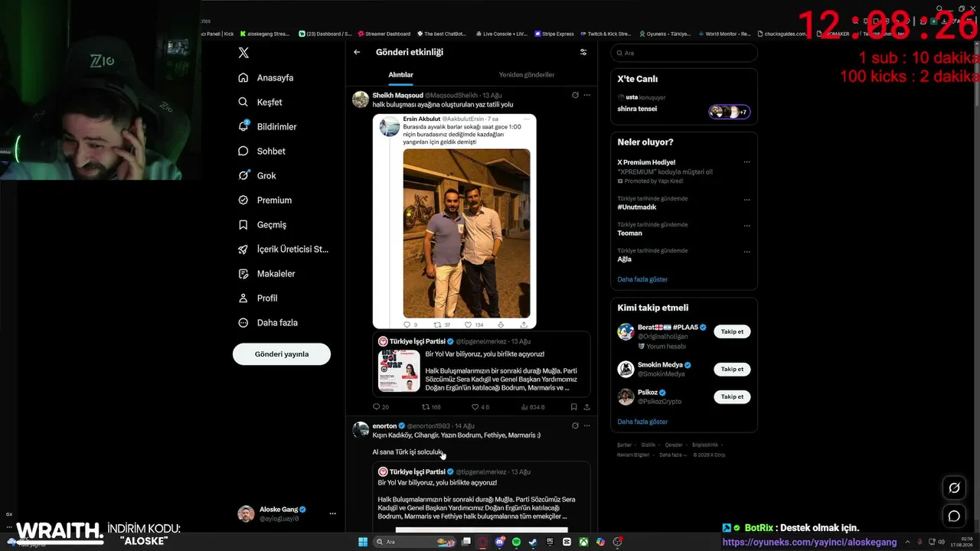Open Daha fazla menu in the sidebar

(x=268, y=322)
